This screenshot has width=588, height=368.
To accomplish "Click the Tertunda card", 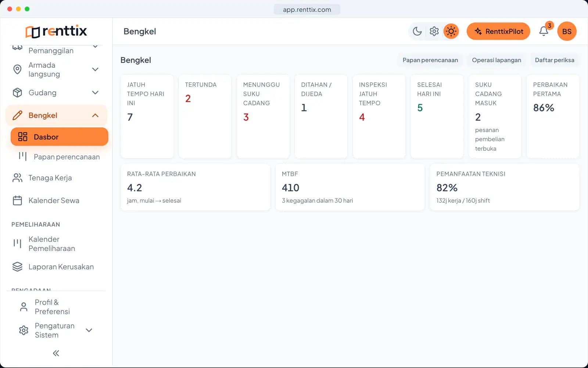I will tap(205, 116).
